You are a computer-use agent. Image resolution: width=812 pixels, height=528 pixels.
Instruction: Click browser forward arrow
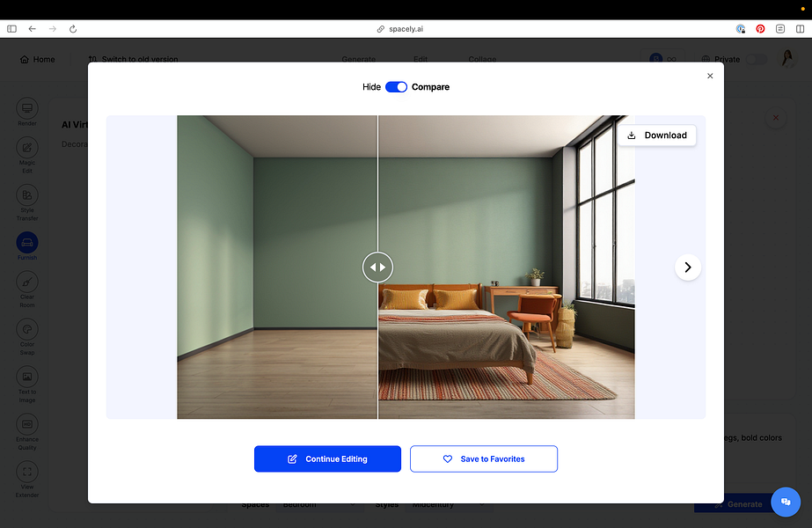52,29
